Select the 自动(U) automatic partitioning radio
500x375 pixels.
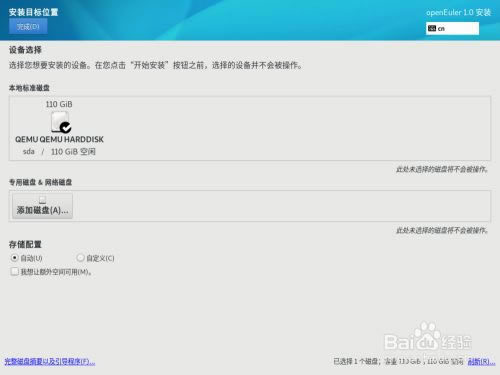[14, 258]
